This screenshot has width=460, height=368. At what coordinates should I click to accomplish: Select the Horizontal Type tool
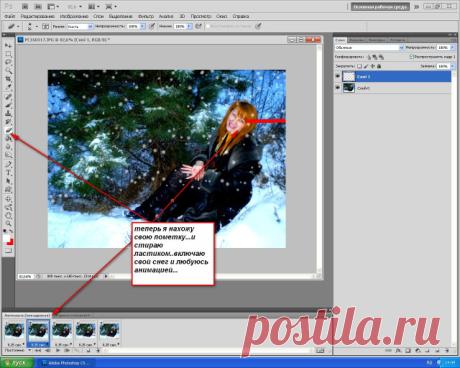8,173
